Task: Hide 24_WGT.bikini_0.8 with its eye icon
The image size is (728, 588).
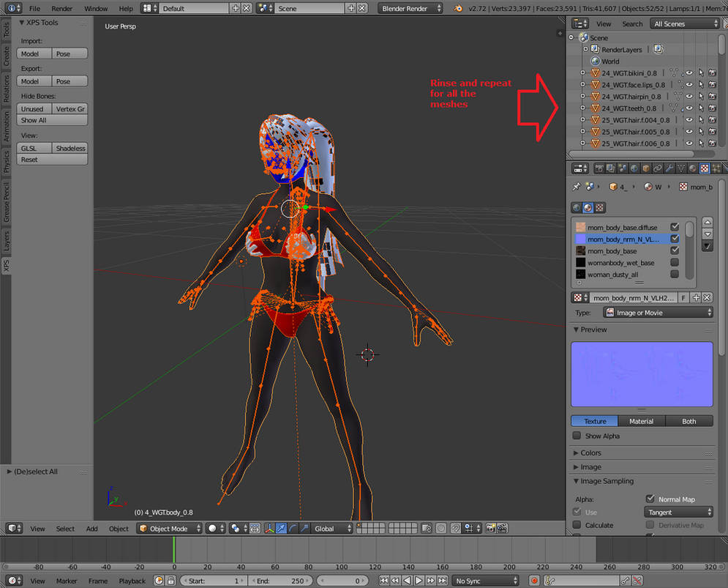Action: pyautogui.click(x=689, y=73)
